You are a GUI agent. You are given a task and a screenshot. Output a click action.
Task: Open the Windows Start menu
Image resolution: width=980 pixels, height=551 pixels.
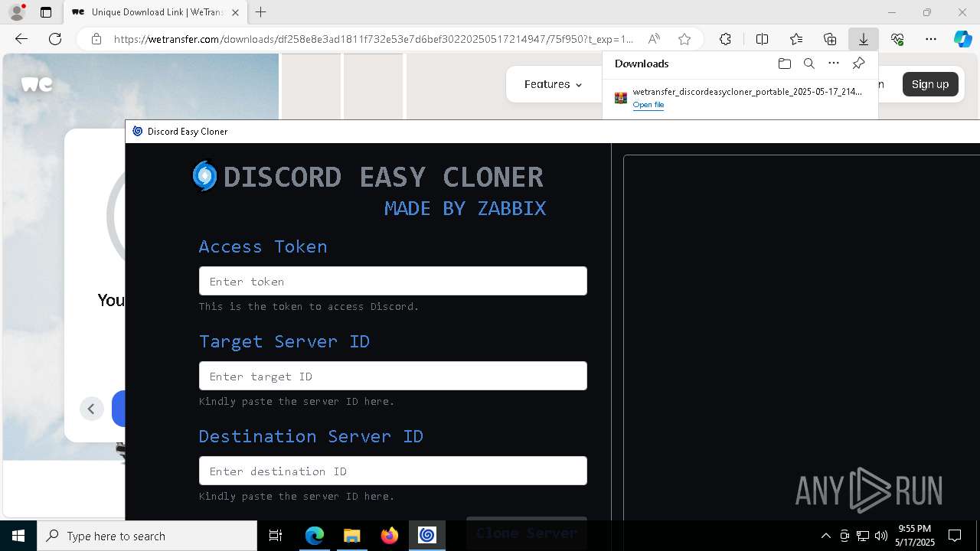[18, 536]
